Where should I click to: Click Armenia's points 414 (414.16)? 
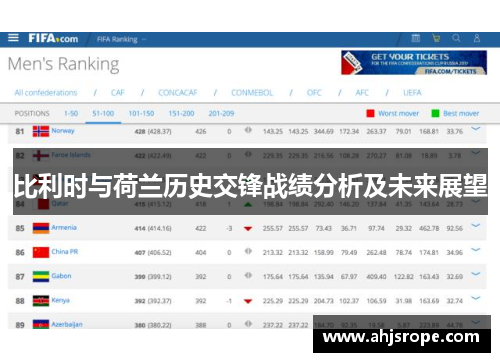153,229
